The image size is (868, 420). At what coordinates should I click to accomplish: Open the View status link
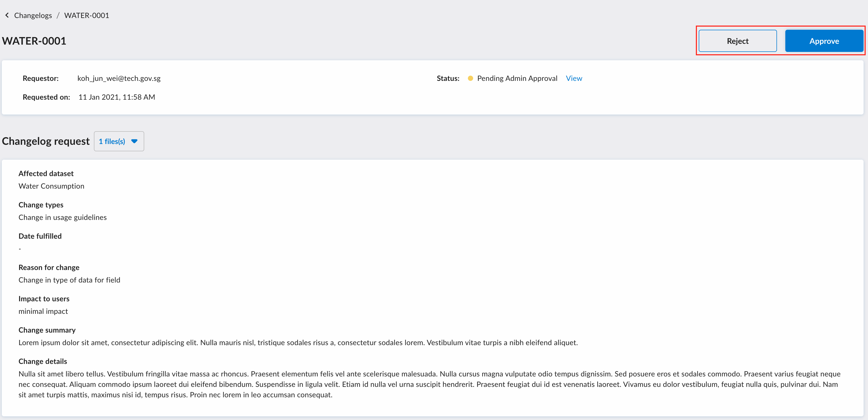tap(574, 78)
